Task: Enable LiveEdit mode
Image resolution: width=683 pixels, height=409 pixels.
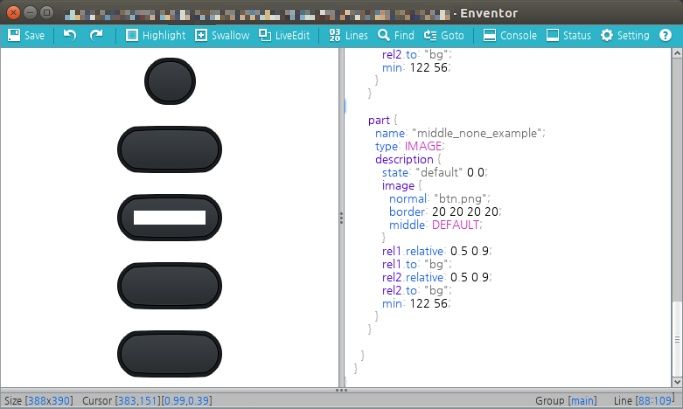Action: pos(284,35)
